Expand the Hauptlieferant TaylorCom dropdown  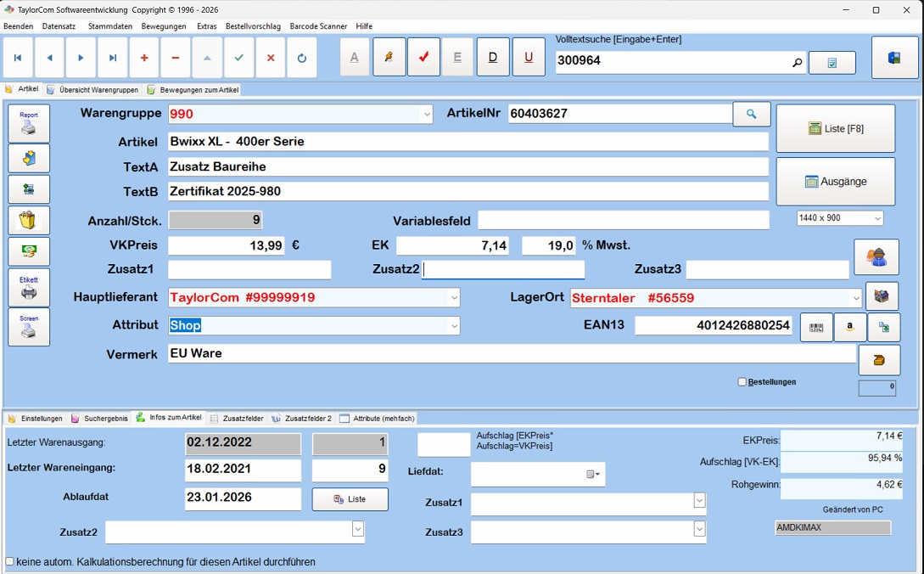[456, 297]
